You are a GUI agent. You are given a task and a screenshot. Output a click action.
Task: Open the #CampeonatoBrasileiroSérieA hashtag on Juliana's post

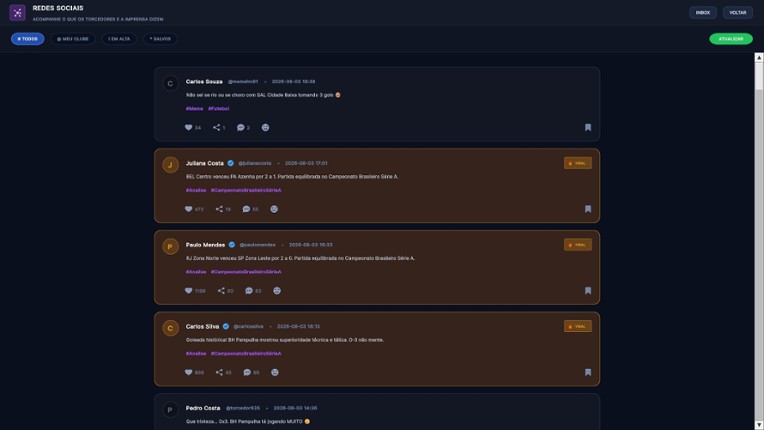246,190
